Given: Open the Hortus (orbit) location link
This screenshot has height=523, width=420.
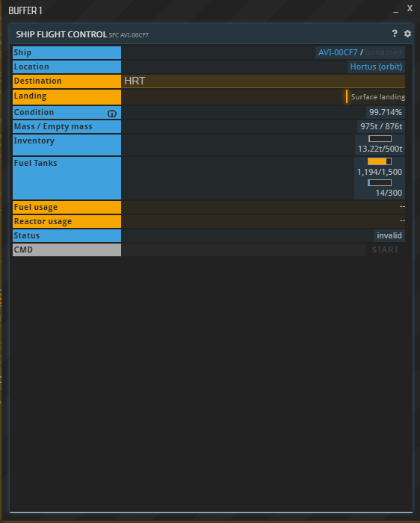Looking at the screenshot, I should 377,66.
